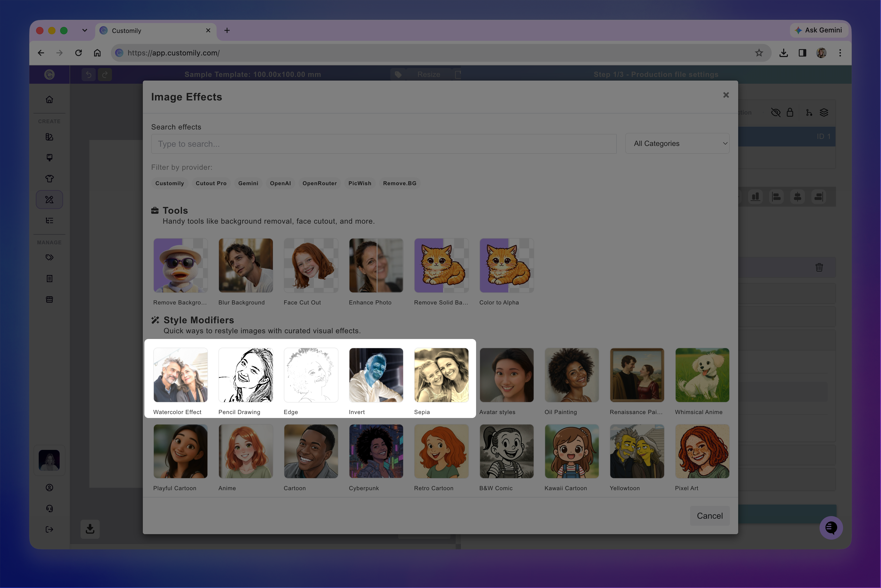Viewport: 881px width, 588px height.
Task: Click the home icon in left sidebar
Action: coord(49,100)
